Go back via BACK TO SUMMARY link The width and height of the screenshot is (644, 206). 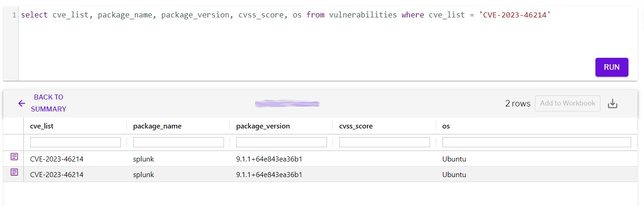[49, 103]
